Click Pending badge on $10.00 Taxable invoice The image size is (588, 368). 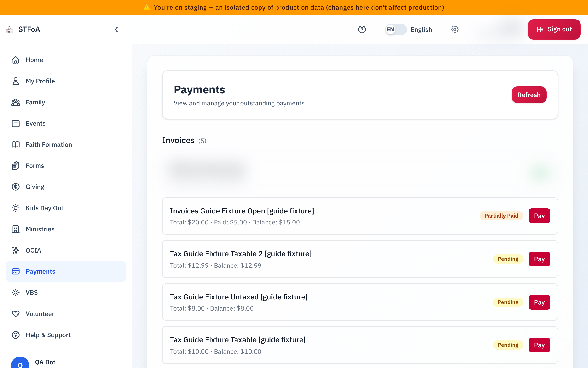pyautogui.click(x=508, y=345)
